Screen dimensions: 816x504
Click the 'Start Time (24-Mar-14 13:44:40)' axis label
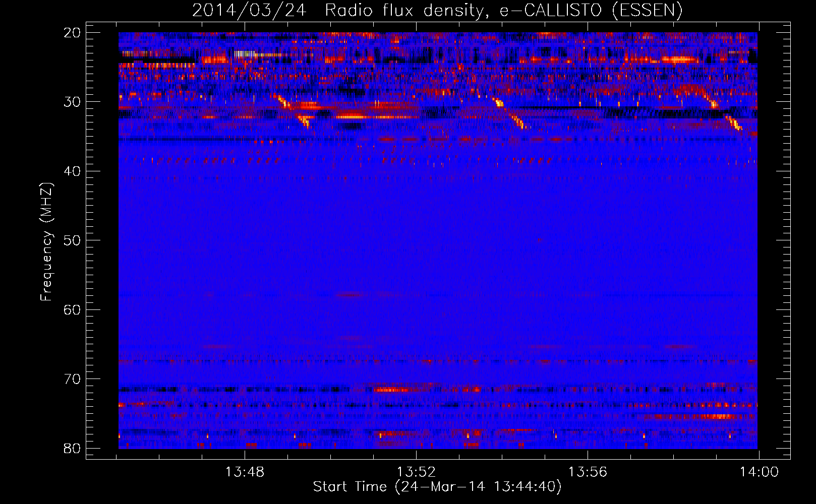point(437,487)
